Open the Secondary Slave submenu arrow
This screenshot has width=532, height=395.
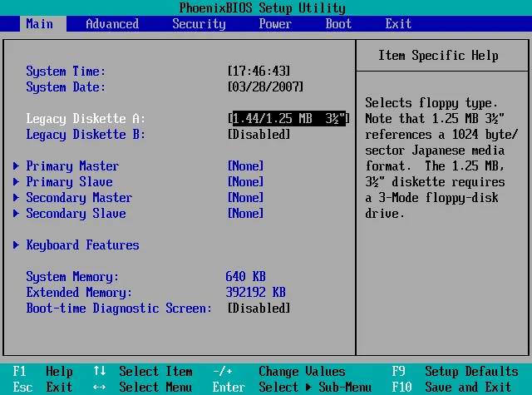pos(17,214)
